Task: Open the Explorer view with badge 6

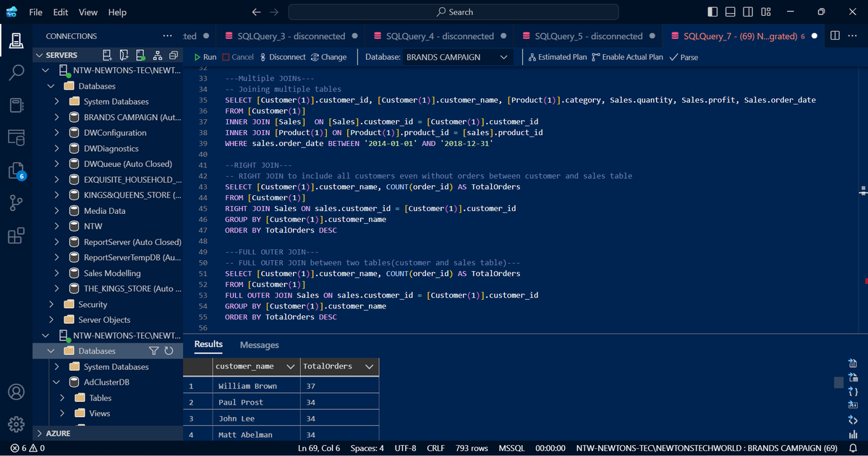Action: pyautogui.click(x=16, y=171)
